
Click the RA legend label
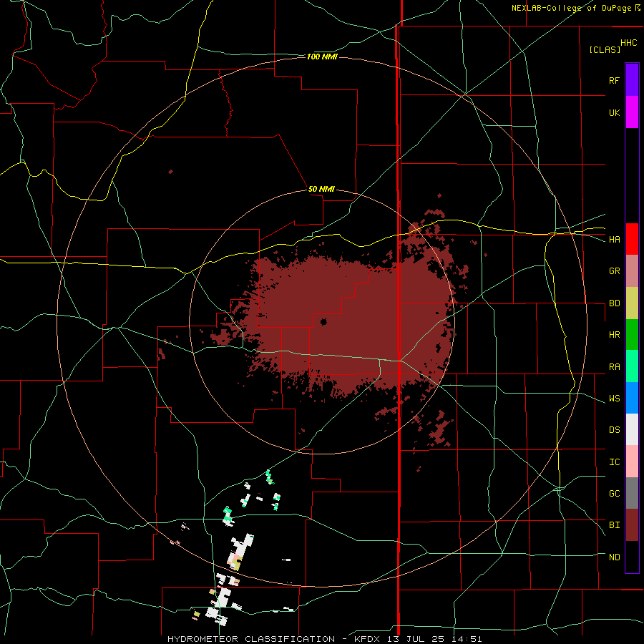(614, 367)
